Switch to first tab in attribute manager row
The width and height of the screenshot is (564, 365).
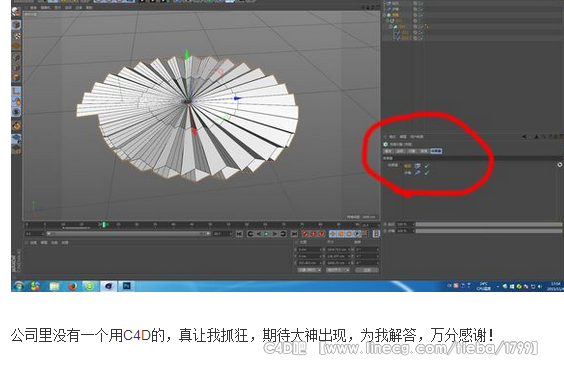388,151
